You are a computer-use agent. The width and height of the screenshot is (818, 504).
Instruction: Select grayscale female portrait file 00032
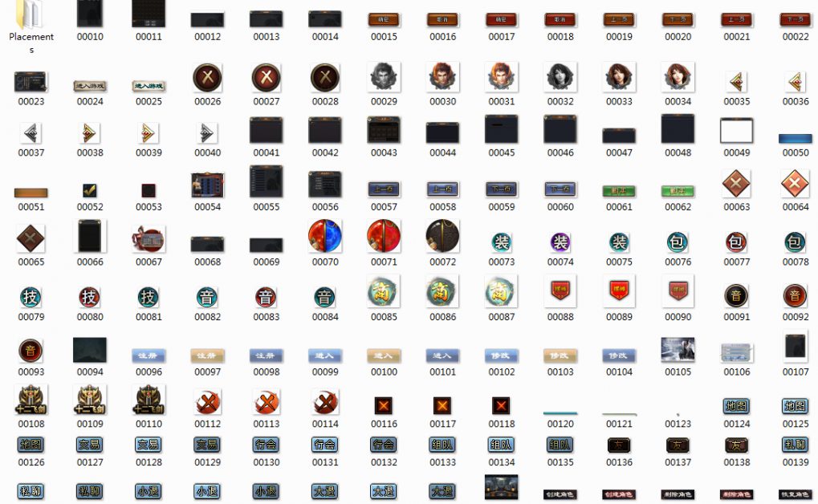click(560, 77)
